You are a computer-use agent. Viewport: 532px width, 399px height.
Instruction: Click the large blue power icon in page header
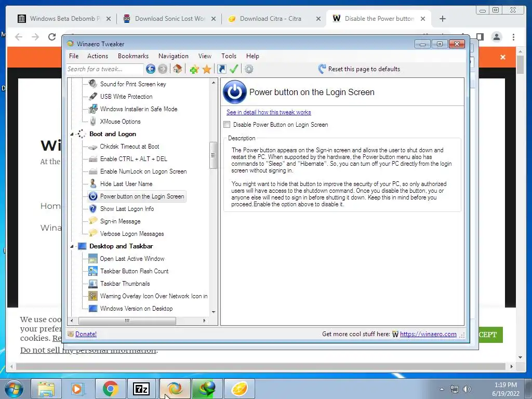tap(234, 92)
